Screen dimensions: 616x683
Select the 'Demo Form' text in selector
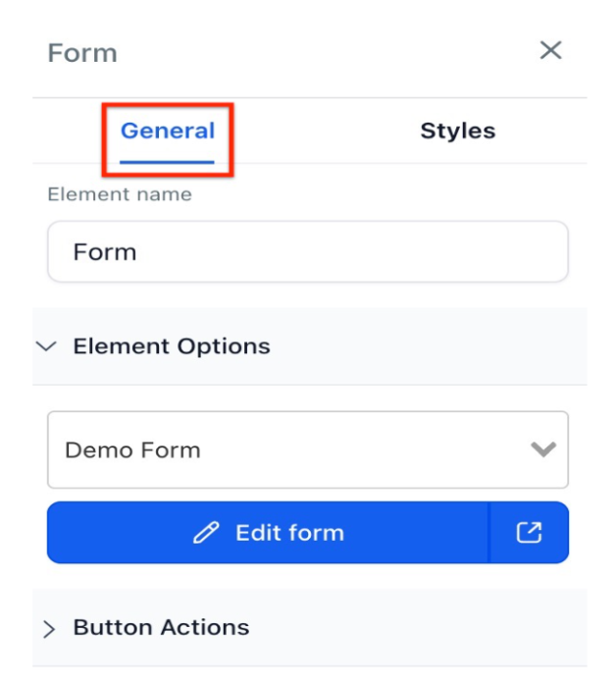[x=132, y=450]
